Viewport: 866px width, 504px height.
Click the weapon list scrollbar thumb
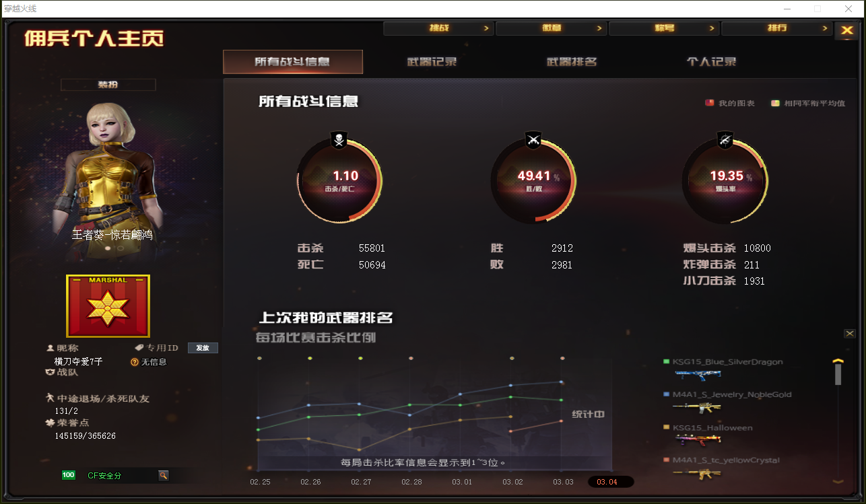838,375
